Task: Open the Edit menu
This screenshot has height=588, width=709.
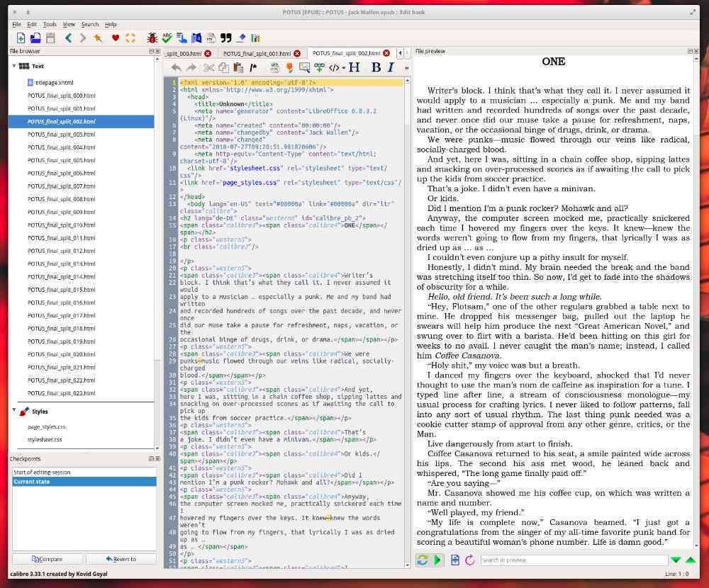Action: coord(32,24)
